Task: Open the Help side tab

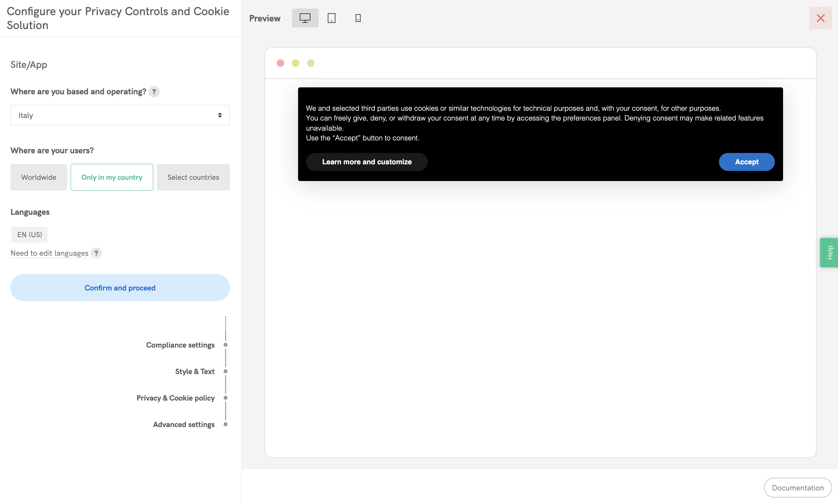Action: tap(829, 252)
